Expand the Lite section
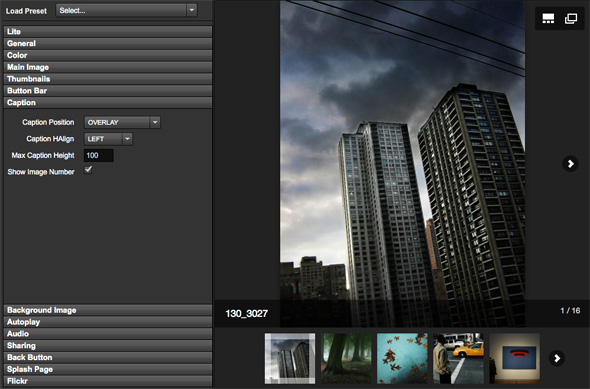The height and width of the screenshot is (389, 590). 108,32
